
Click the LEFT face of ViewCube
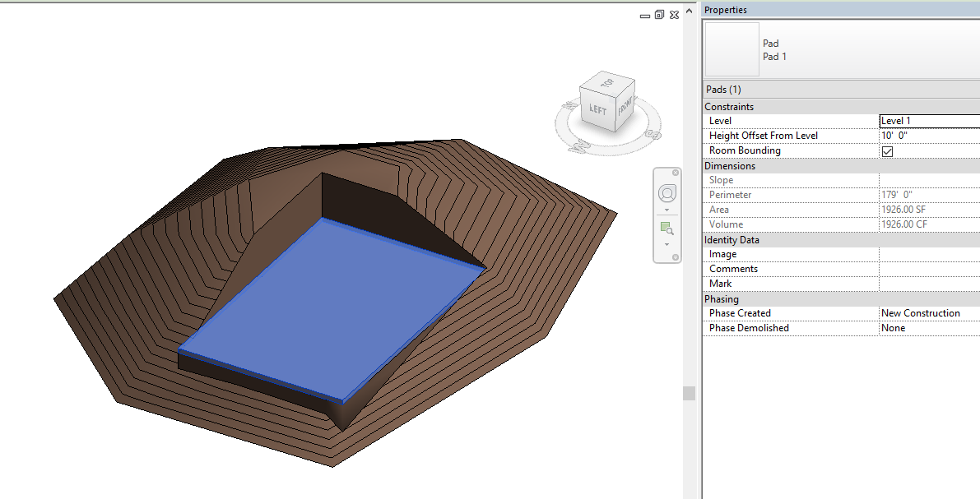coord(597,109)
